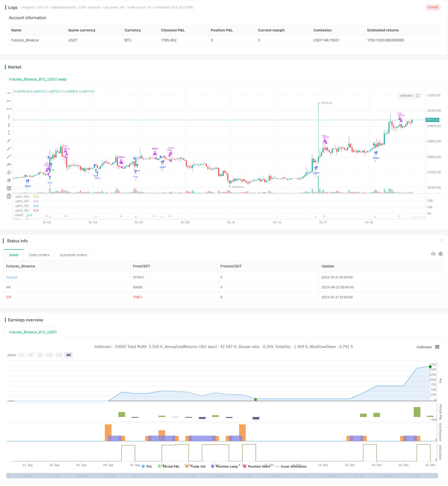This screenshot has height=486, width=448.
Task: Toggle the Position Long legend item
Action: (x=224, y=466)
